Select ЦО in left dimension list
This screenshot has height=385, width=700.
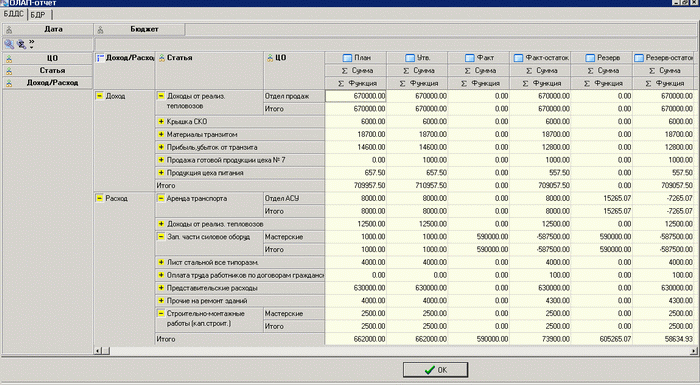pyautogui.click(x=48, y=58)
